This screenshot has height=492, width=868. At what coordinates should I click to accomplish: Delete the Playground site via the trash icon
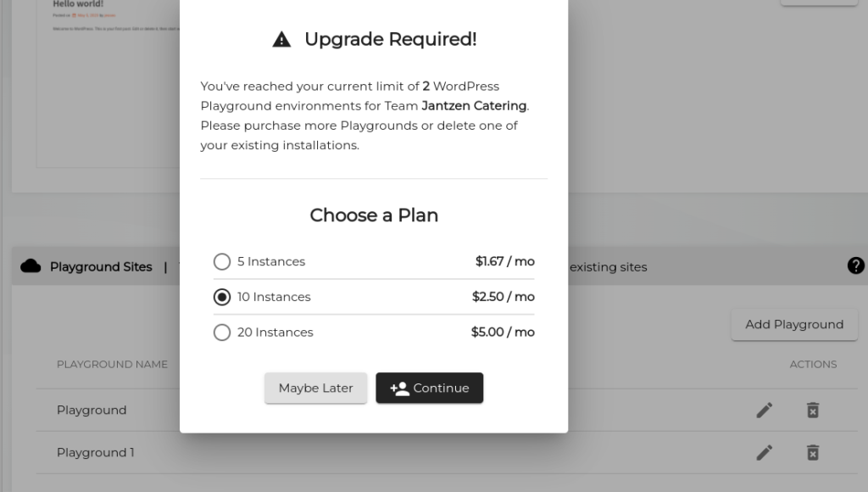pyautogui.click(x=812, y=410)
